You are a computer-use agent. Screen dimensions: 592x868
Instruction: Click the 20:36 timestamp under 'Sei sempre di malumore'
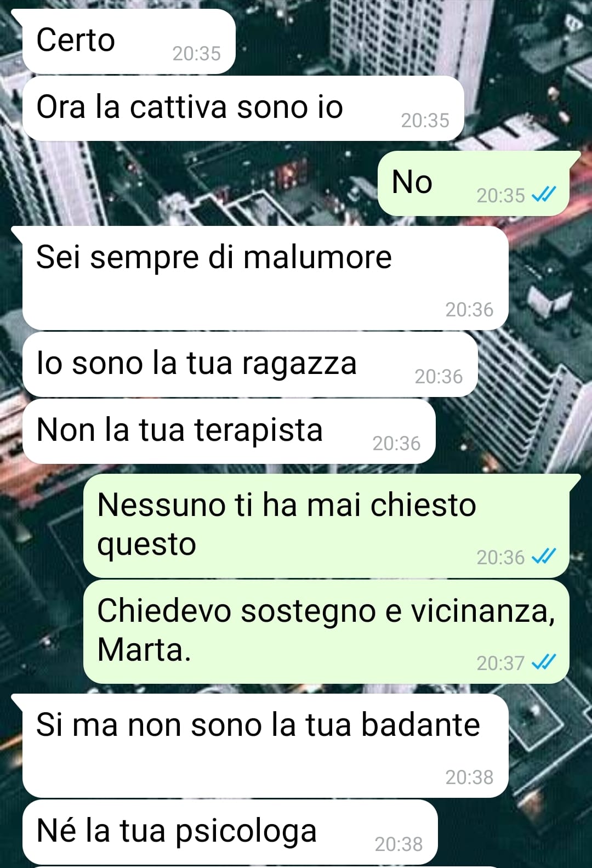[x=469, y=310]
